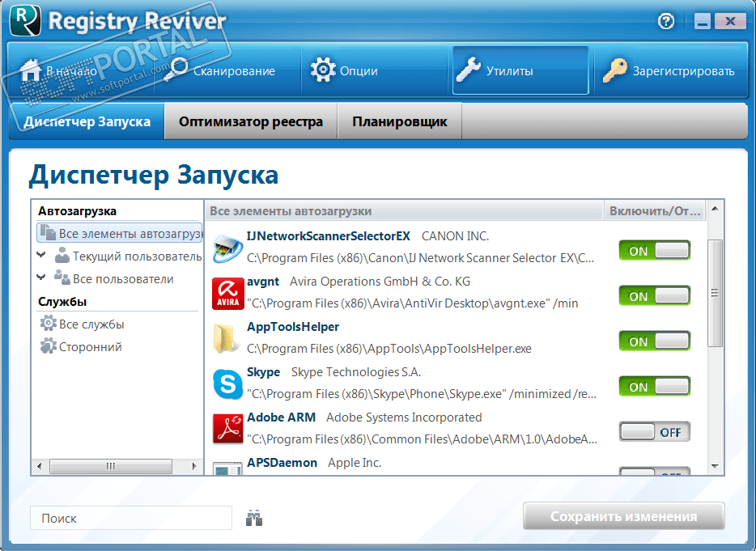This screenshot has width=756, height=551.
Task: Click the IJNetworkScannerSelectorEX scanner icon
Action: point(227,248)
